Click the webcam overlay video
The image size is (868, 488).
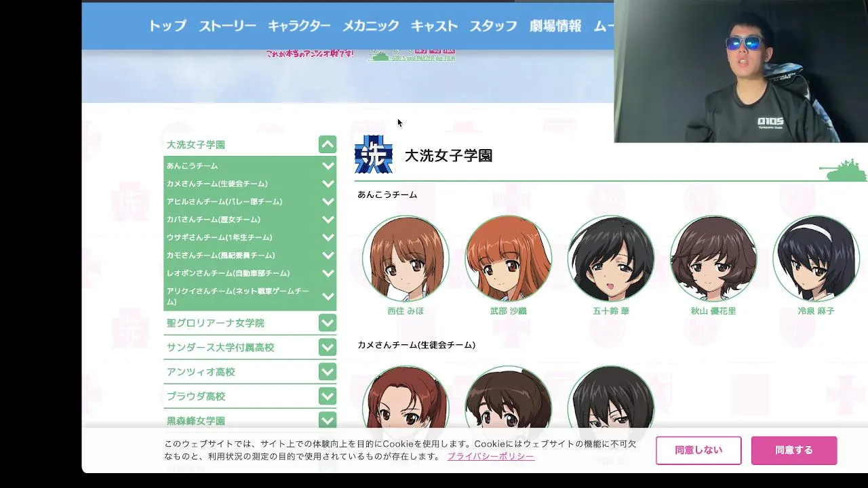click(x=741, y=71)
